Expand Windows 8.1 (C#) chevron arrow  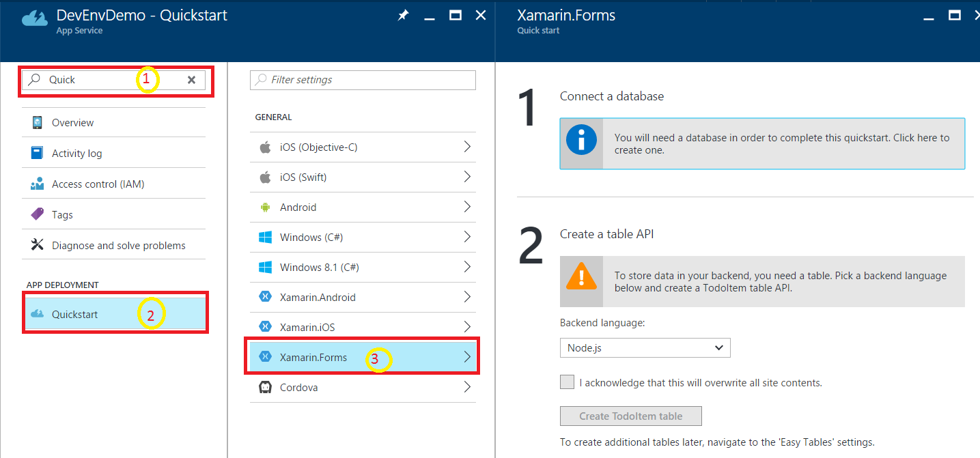coord(467,266)
